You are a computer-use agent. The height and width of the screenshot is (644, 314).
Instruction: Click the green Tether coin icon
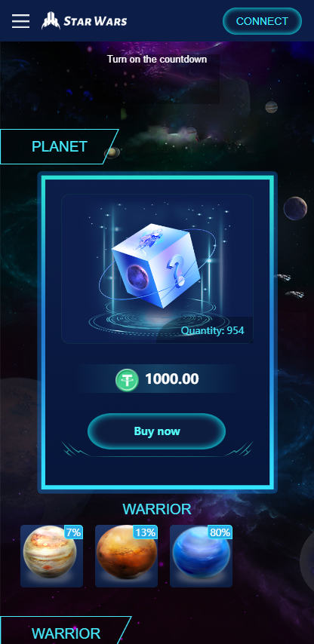[127, 380]
